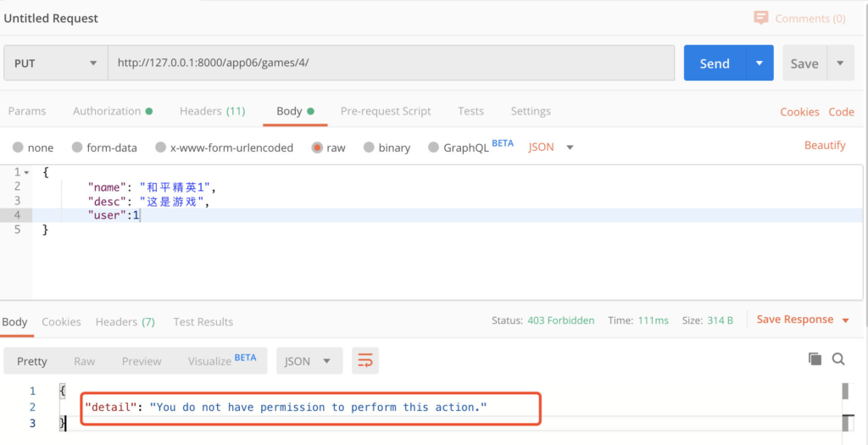Open the PUT method dropdown

56,63
